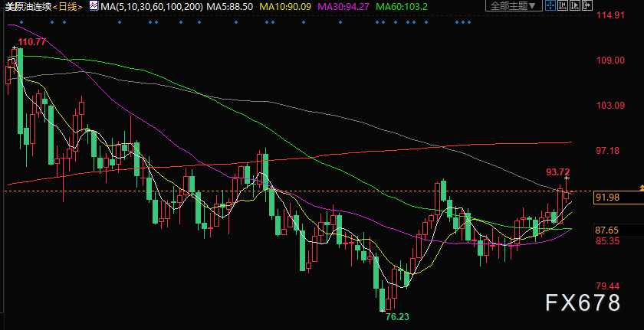Click the rightmost shift-right panel icon
644x330 pixels.
click(x=587, y=5)
